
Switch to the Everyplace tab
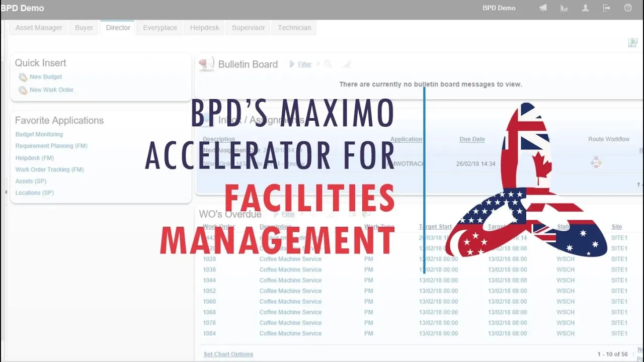[160, 28]
